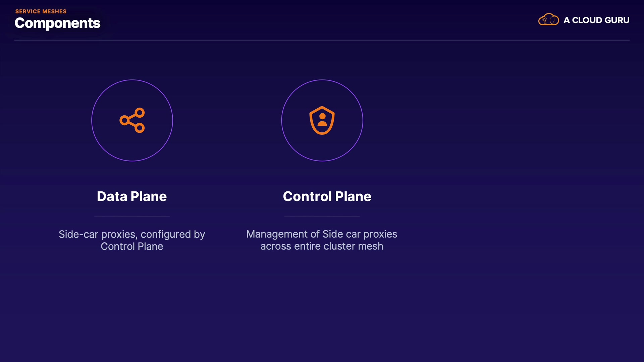
Task: Click the Data Plane share-nodes icon
Action: click(132, 120)
